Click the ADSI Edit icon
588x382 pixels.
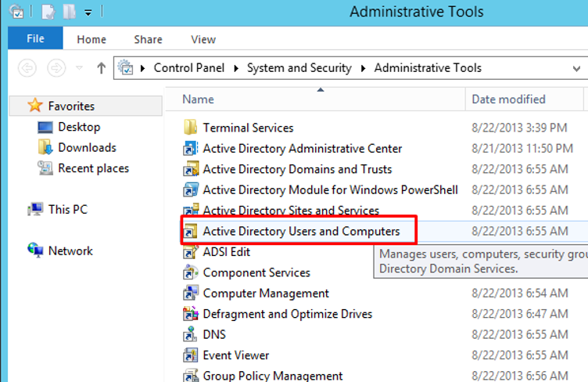[x=190, y=252]
